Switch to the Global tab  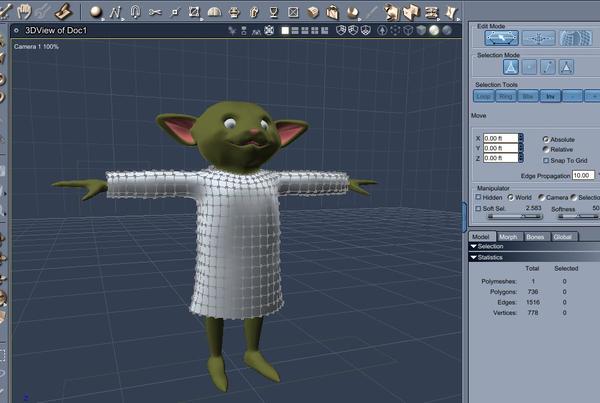point(563,237)
